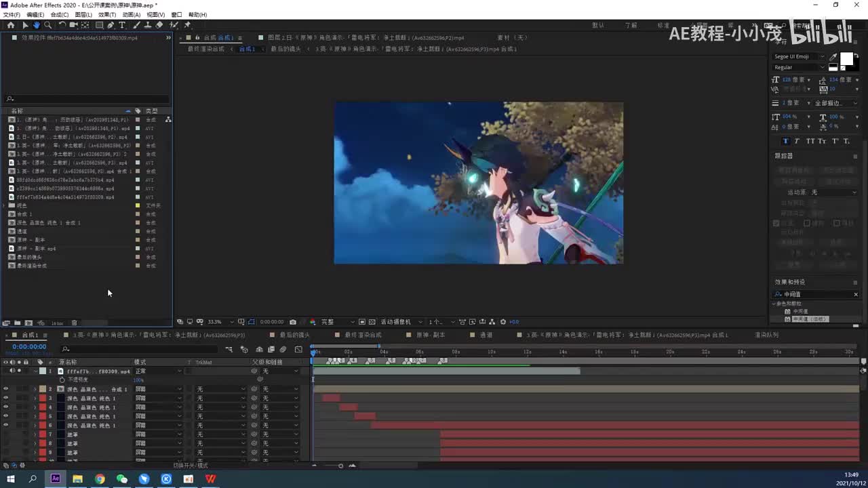Select the Puppet Pin tool
868x488 pixels.
[x=187, y=25]
